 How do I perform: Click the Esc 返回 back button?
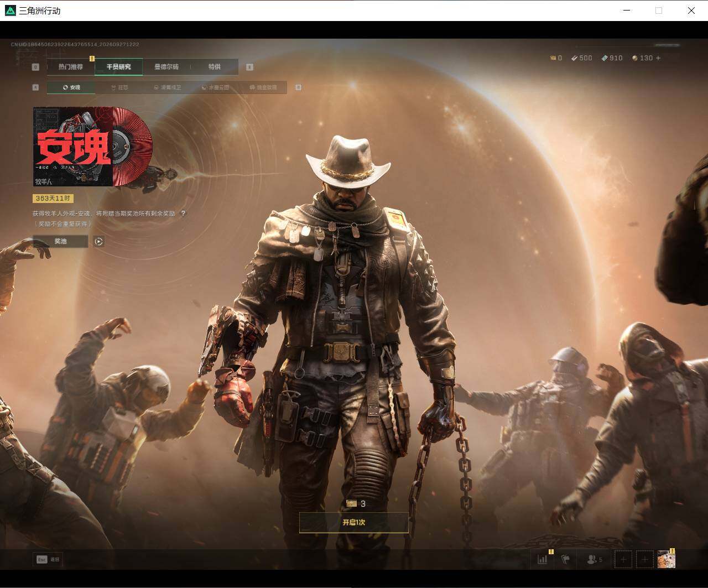[x=48, y=559]
